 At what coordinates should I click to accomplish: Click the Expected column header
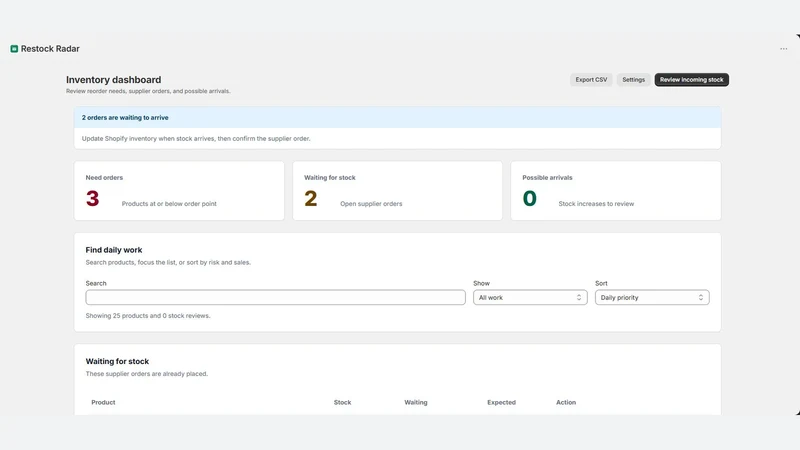pos(501,403)
